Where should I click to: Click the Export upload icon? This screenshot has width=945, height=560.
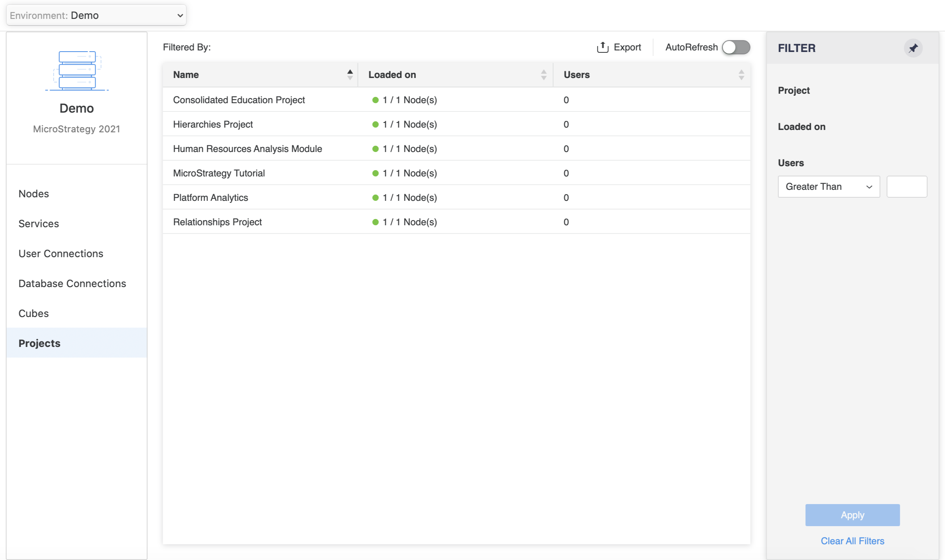[x=602, y=47]
